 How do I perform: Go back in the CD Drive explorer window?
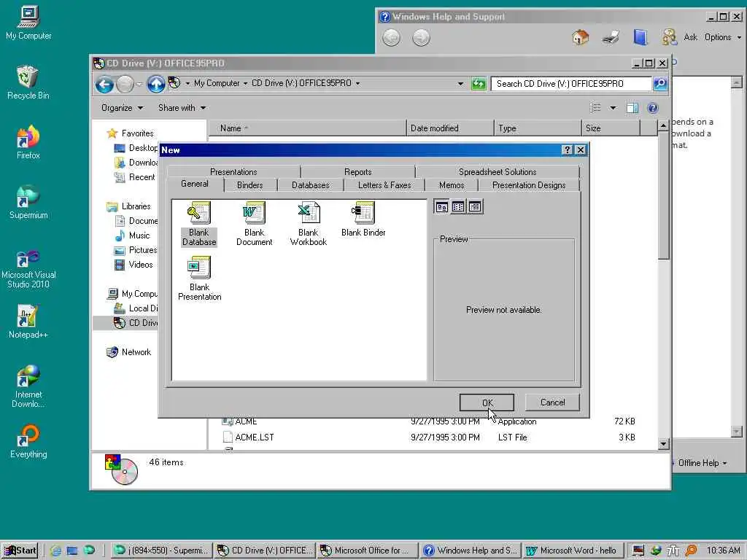pyautogui.click(x=104, y=85)
